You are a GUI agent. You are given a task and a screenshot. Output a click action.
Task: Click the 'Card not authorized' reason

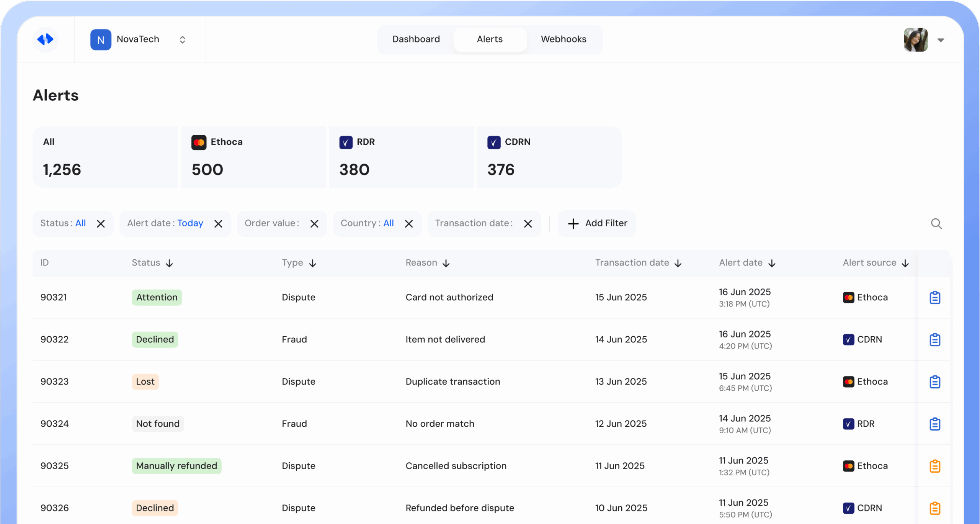click(449, 298)
